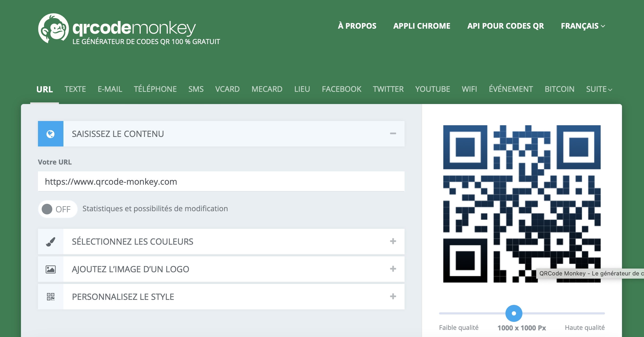Click the Statistiques et possibilités de modification label
This screenshot has width=644, height=337.
pos(155,209)
